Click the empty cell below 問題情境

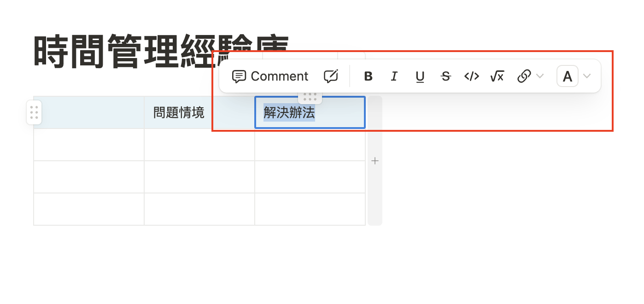(199, 145)
